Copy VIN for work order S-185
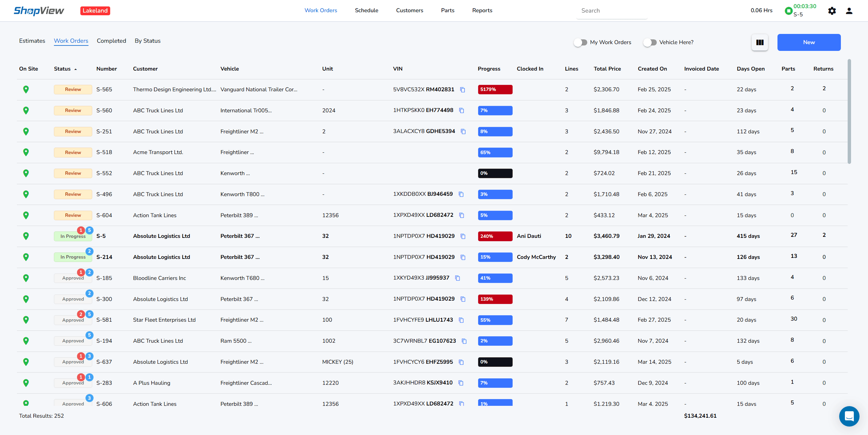This screenshot has height=435, width=868. coord(457,278)
